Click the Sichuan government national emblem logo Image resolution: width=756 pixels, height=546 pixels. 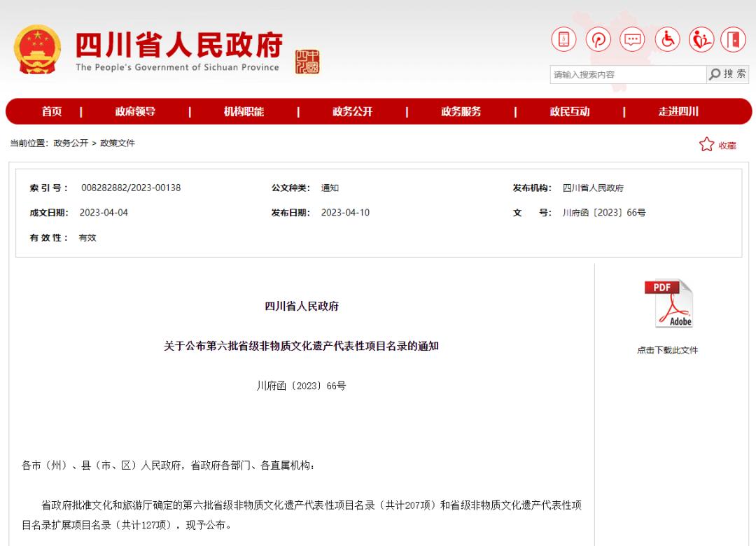pos(37,50)
